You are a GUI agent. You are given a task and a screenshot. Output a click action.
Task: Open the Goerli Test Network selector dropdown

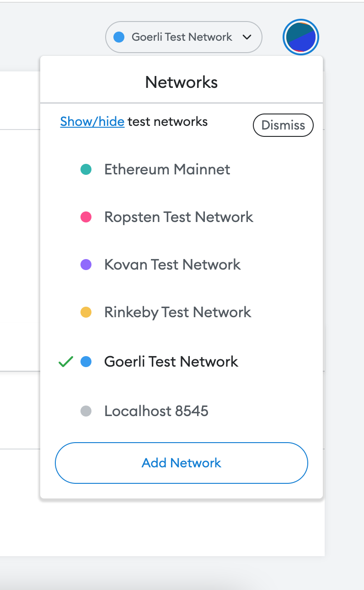pos(182,37)
